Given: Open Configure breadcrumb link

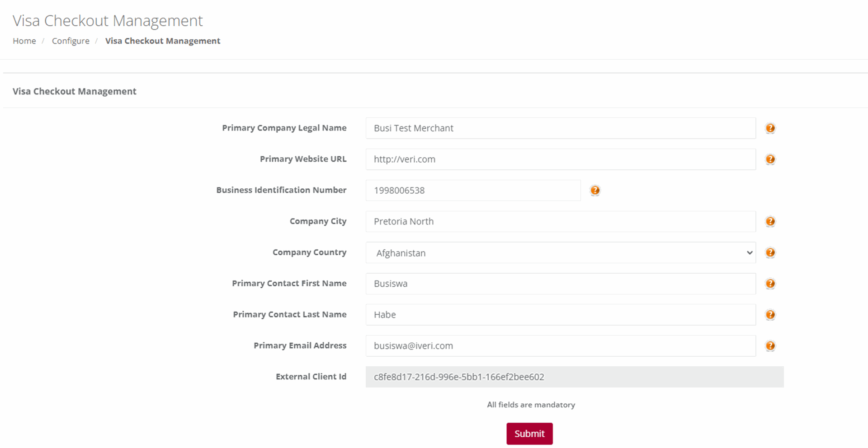Looking at the screenshot, I should (71, 41).
